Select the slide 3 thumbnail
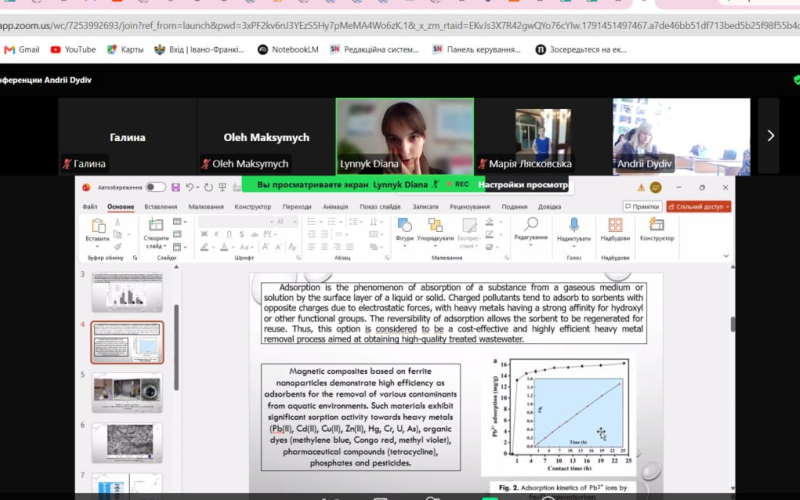This screenshot has width=800, height=500. 127,291
